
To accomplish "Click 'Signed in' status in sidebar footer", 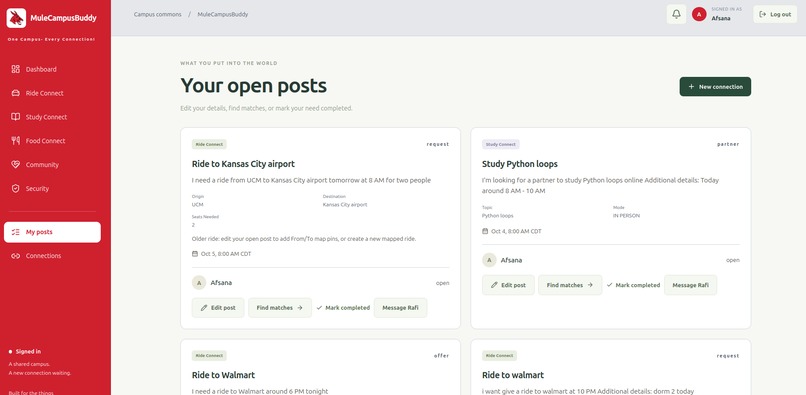I will point(28,352).
